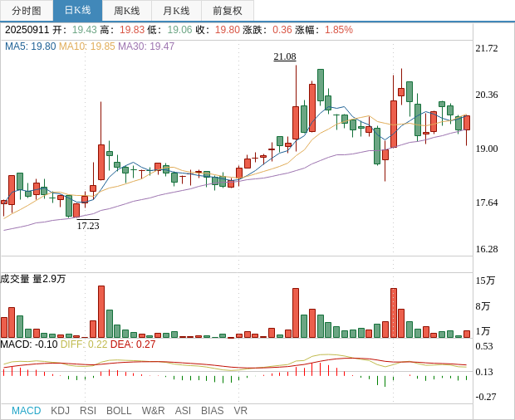Click the 21.08 high price label
The image size is (515, 420).
[285, 56]
